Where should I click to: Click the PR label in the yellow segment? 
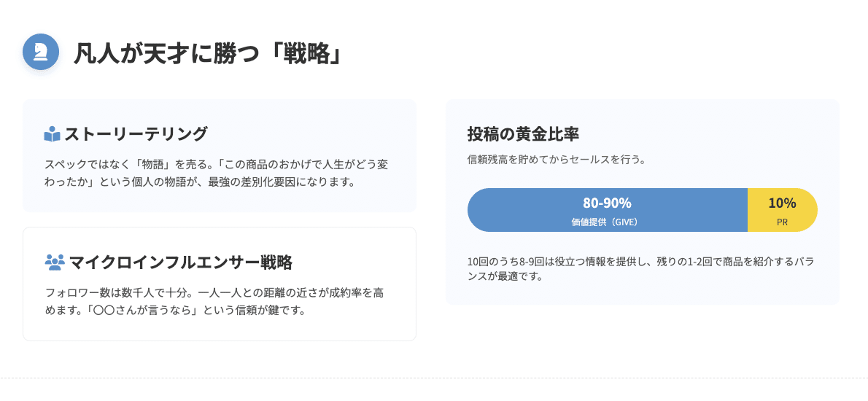click(782, 222)
